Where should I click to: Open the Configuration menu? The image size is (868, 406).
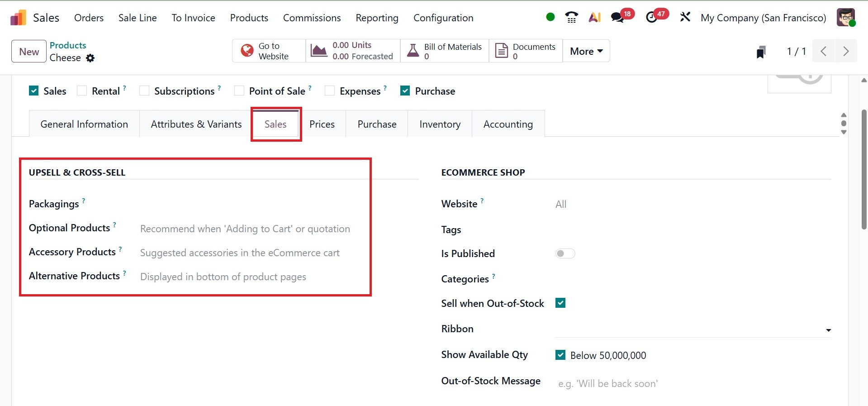[443, 18]
